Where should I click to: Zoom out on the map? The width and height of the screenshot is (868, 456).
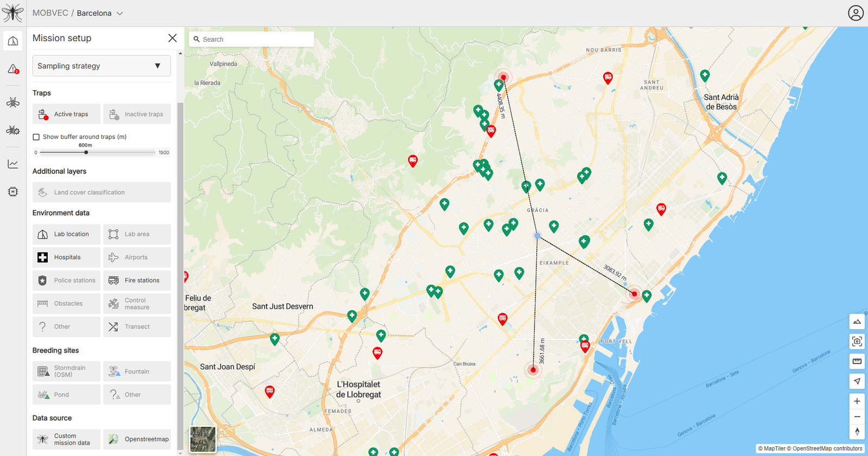click(x=857, y=416)
